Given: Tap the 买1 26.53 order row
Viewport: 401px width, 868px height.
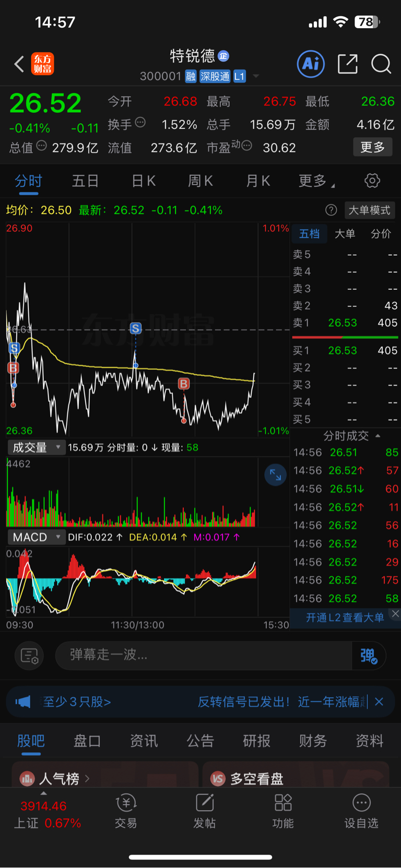Looking at the screenshot, I should [x=345, y=350].
